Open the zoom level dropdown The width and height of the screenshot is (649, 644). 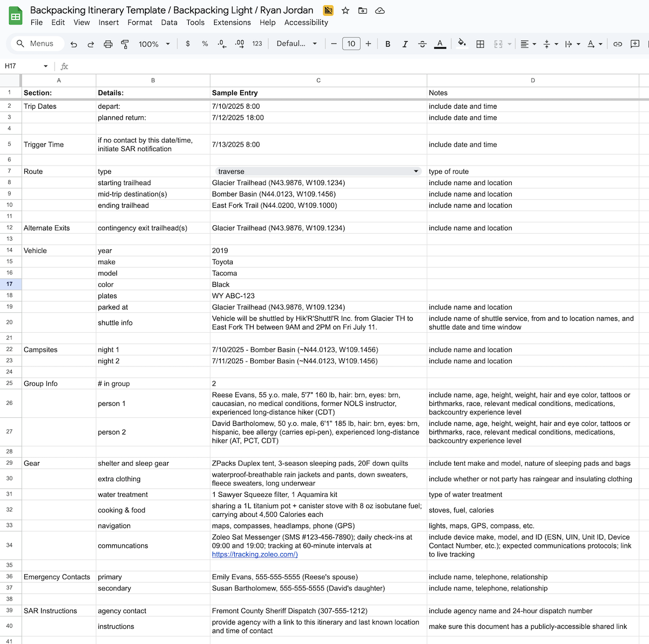coord(154,44)
